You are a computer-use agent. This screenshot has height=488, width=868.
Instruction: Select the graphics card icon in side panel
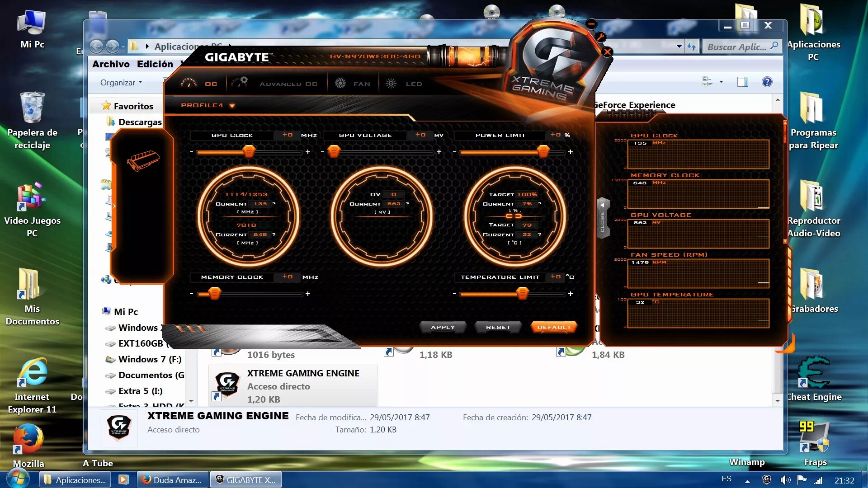pos(143,161)
